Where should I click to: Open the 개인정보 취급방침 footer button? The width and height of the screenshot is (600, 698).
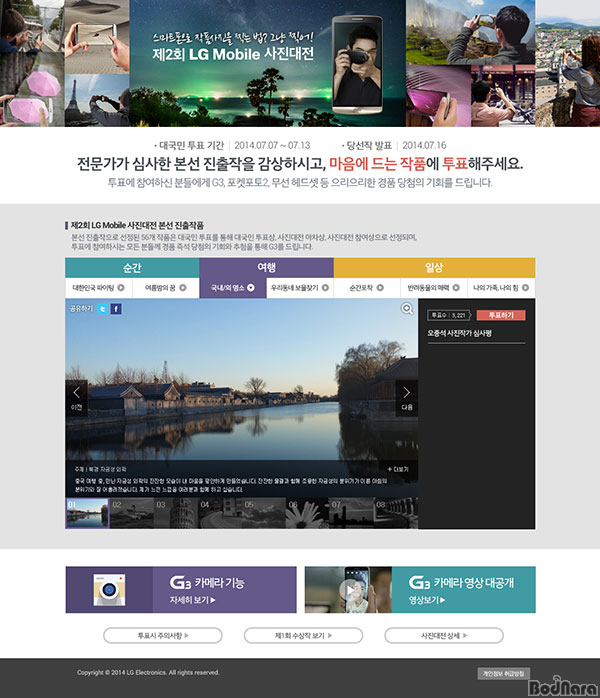pos(503,674)
